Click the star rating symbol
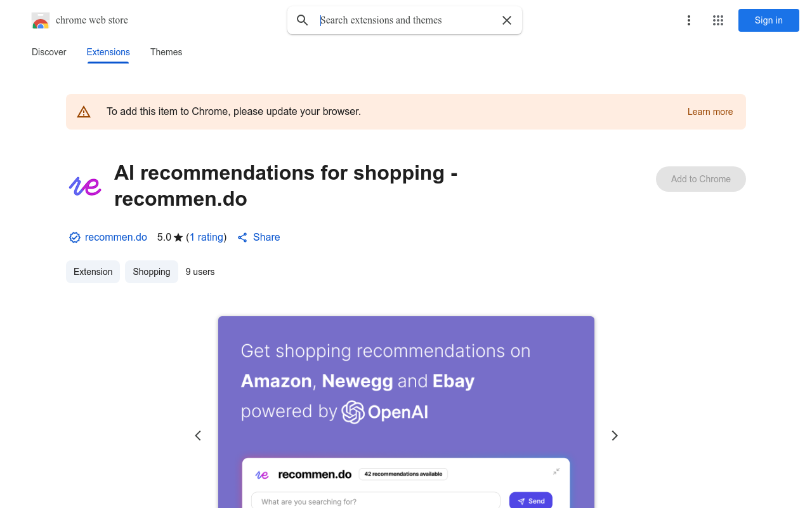Viewport: 812px width, 508px height. coord(178,237)
